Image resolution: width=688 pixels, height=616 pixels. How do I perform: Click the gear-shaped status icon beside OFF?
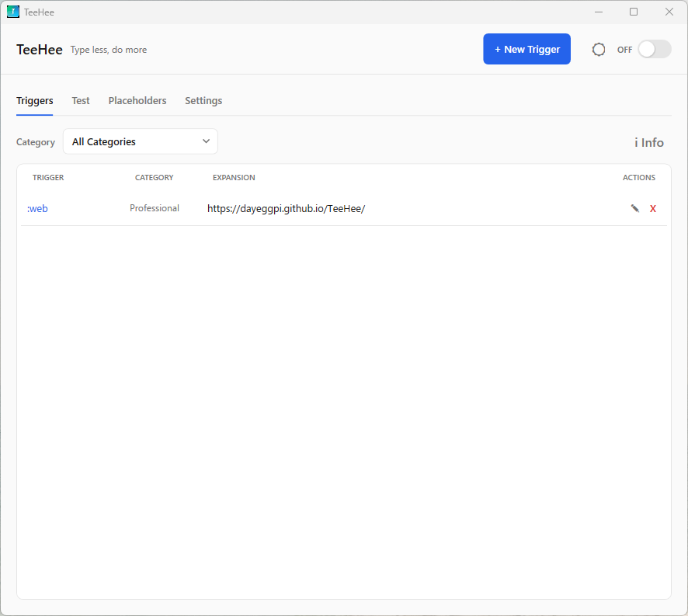599,49
